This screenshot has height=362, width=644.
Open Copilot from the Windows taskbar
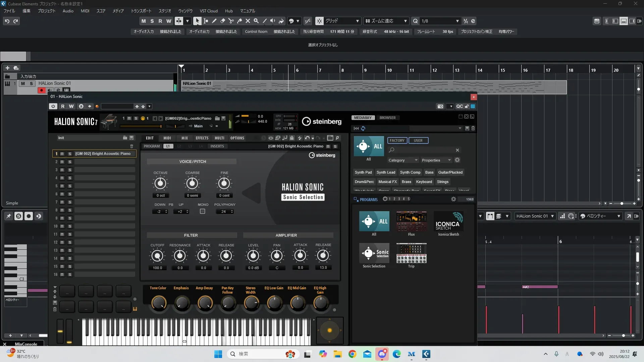click(323, 354)
